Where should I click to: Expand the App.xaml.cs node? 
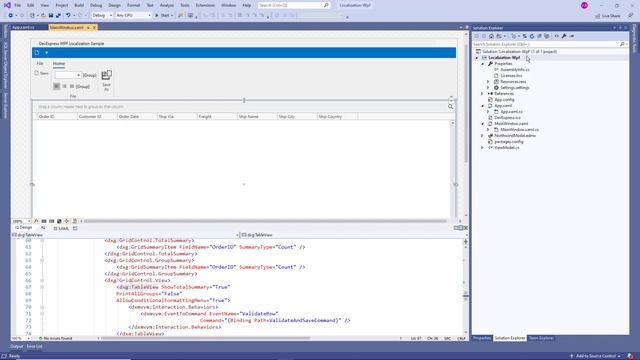point(488,111)
